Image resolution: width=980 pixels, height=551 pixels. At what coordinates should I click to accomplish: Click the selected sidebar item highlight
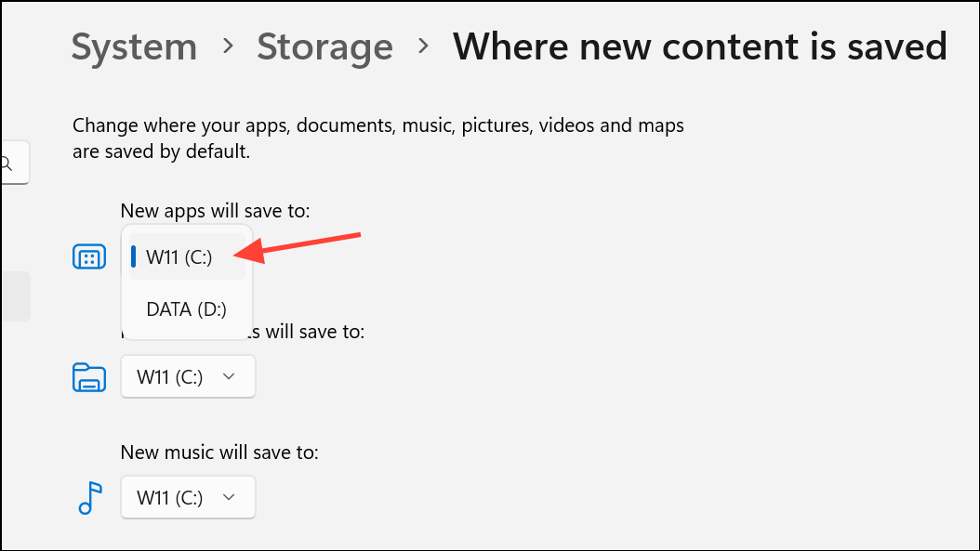(15, 296)
